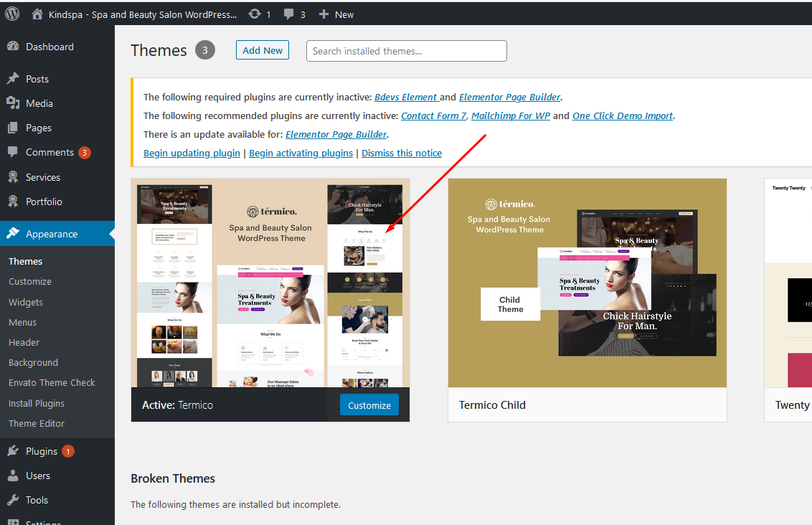Viewport: 812px width, 525px height.
Task: Click the Portfolio award icon
Action: coord(13,202)
